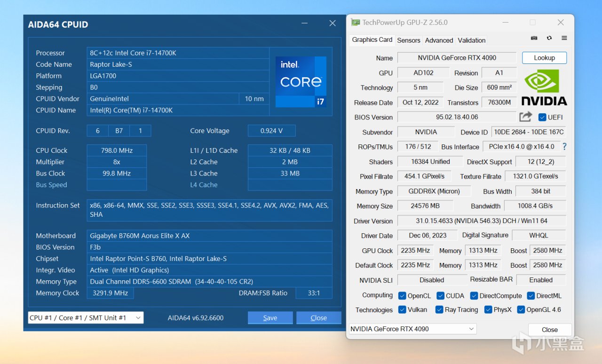602x364 pixels.
Task: Click the Bus Interface question mark icon
Action: (x=564, y=147)
